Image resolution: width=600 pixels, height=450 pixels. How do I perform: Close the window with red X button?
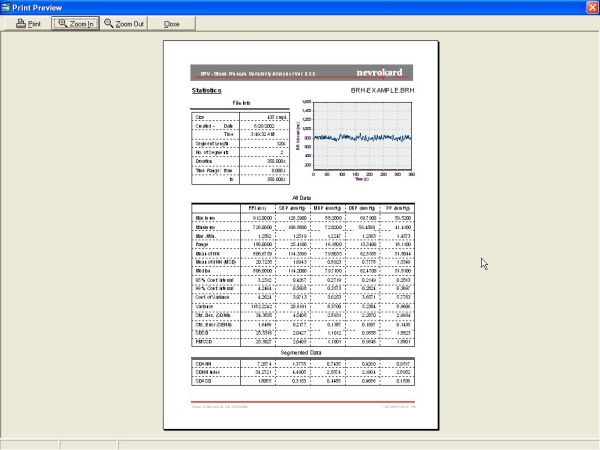pos(591,6)
